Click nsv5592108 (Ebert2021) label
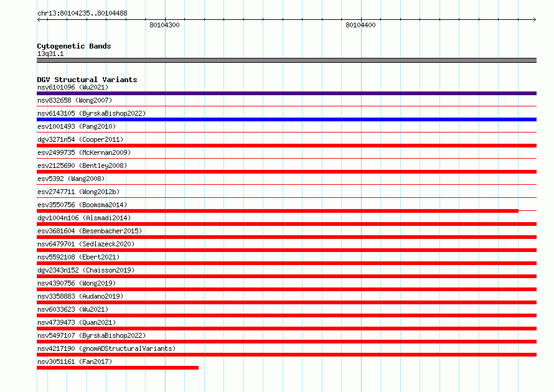 pos(78,257)
